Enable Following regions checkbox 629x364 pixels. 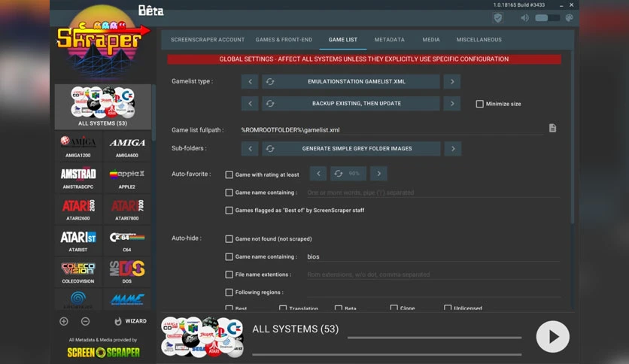coord(229,293)
